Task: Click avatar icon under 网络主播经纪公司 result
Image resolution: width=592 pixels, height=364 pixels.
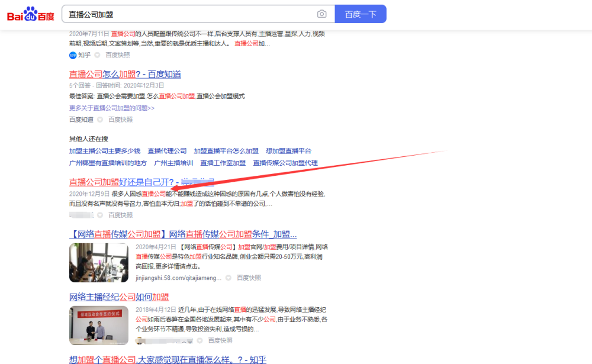Action: 140,340
